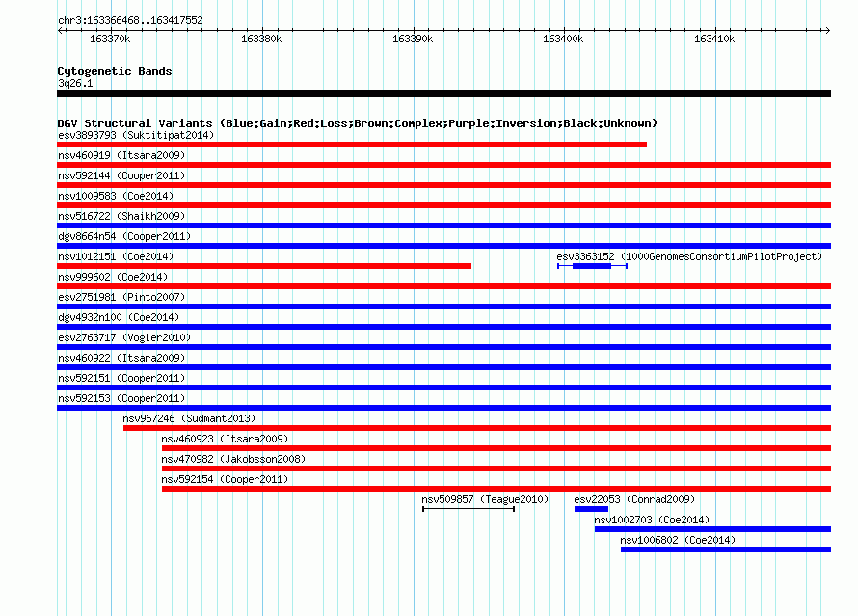Open the nsv592153 (Cooper2011) variant label

pyautogui.click(x=121, y=398)
